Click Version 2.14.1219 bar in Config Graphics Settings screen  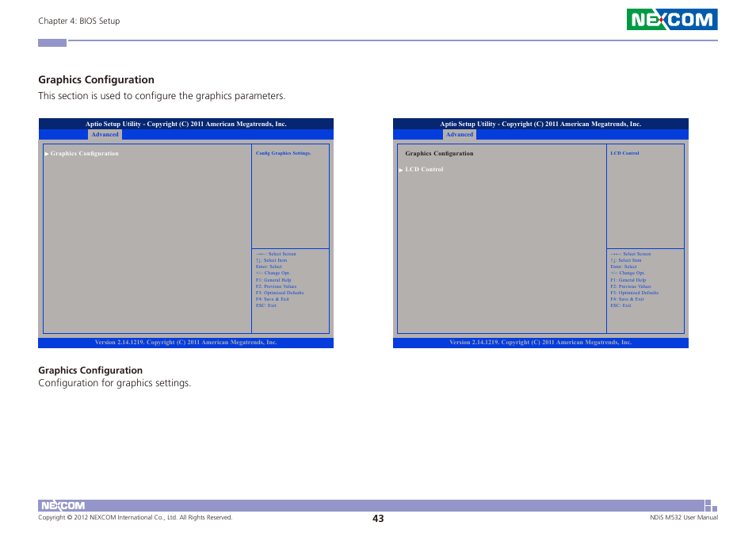pyautogui.click(x=185, y=343)
